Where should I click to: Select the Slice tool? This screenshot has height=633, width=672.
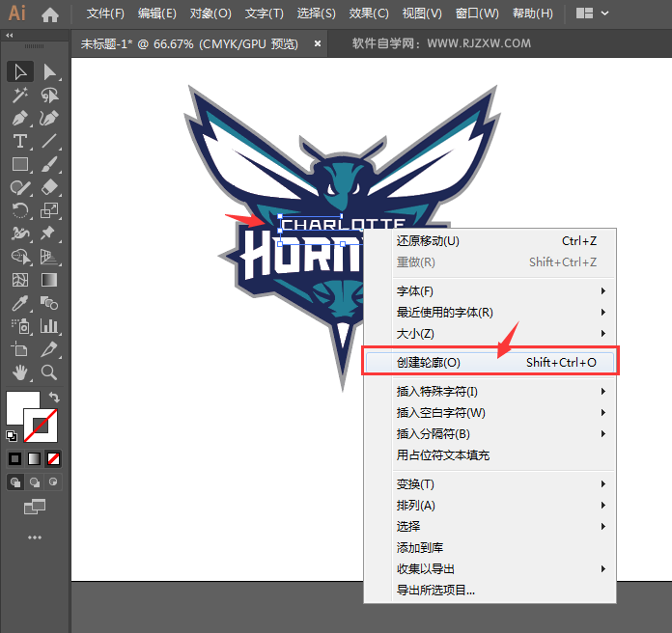(x=49, y=349)
